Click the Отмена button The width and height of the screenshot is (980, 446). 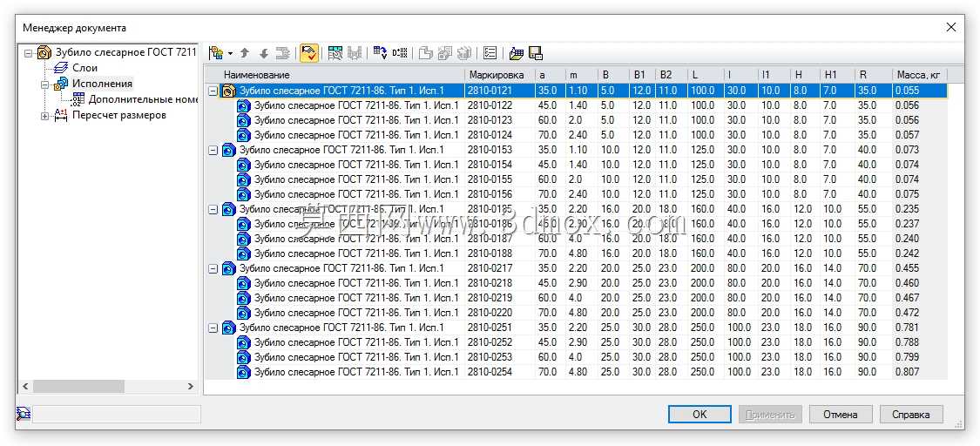[841, 414]
